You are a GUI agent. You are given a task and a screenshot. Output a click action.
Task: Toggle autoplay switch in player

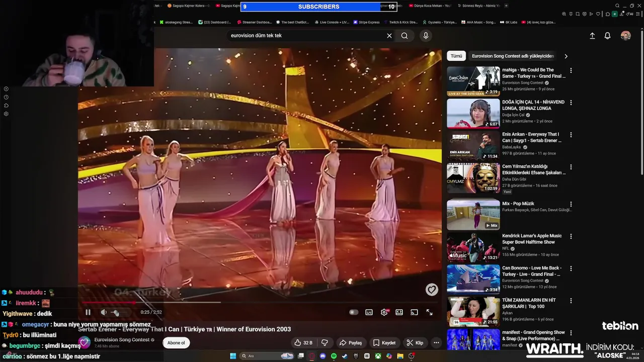354,312
